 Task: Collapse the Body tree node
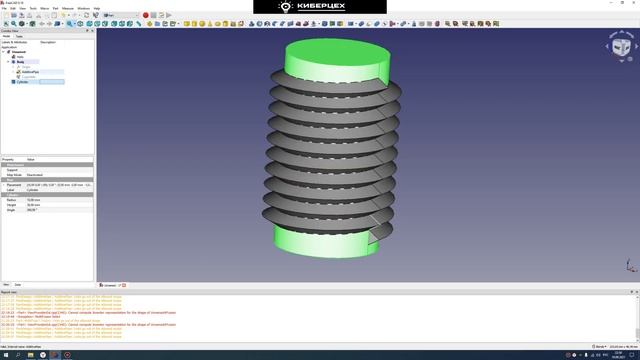point(8,62)
